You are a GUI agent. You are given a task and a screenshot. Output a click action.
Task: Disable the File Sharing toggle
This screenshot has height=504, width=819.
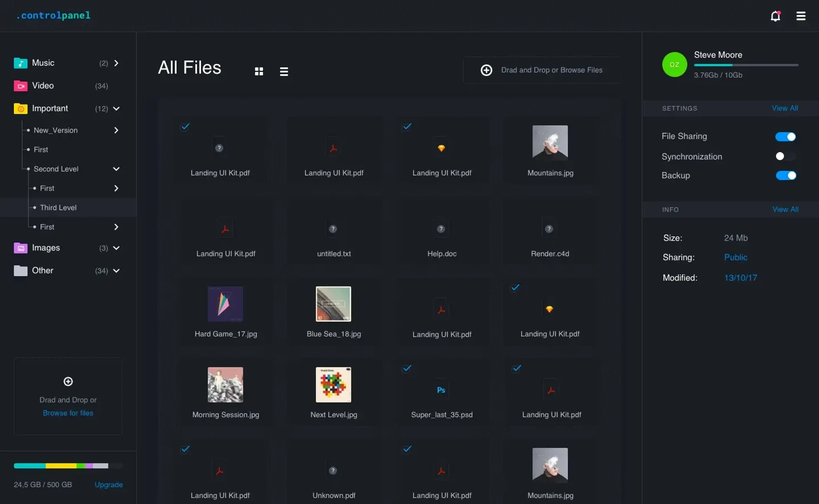tap(785, 137)
